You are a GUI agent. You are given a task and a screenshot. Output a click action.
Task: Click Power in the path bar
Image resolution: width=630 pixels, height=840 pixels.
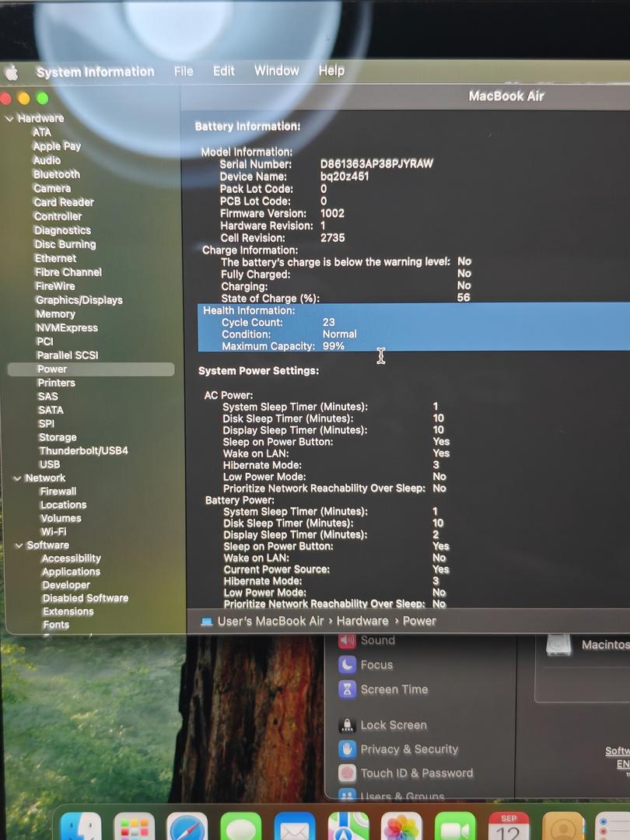419,621
